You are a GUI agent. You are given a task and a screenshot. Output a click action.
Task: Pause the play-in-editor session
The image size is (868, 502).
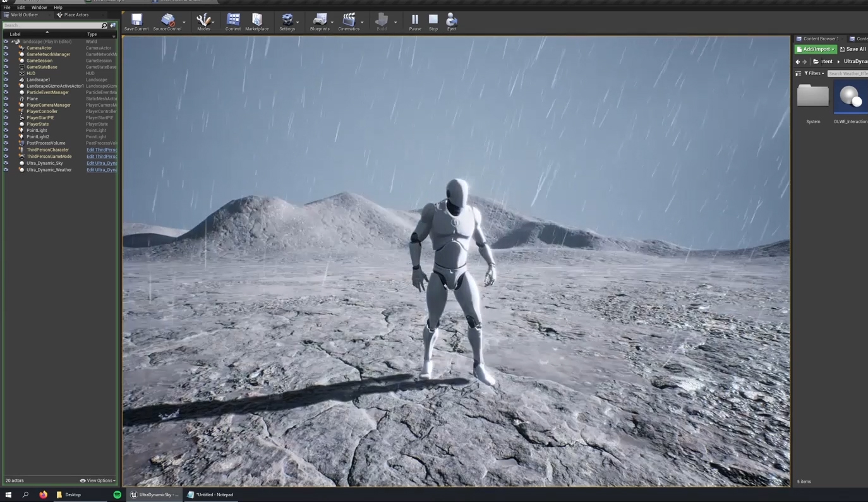(415, 21)
